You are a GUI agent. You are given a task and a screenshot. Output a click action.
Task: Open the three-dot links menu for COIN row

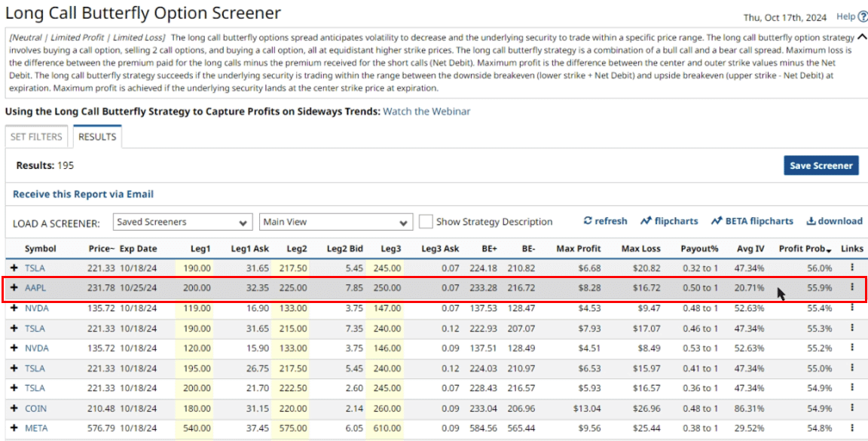[852, 407]
